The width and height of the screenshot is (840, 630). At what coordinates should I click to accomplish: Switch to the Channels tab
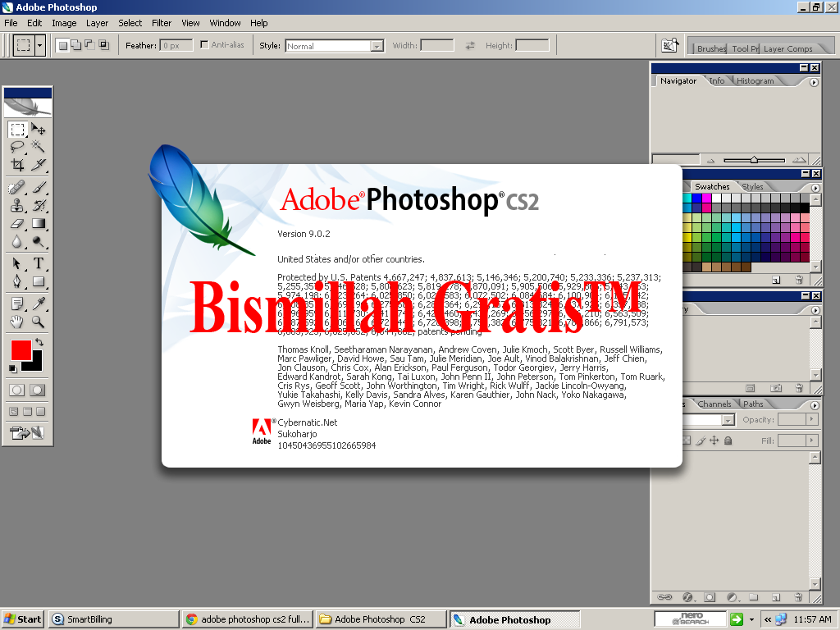pos(714,404)
